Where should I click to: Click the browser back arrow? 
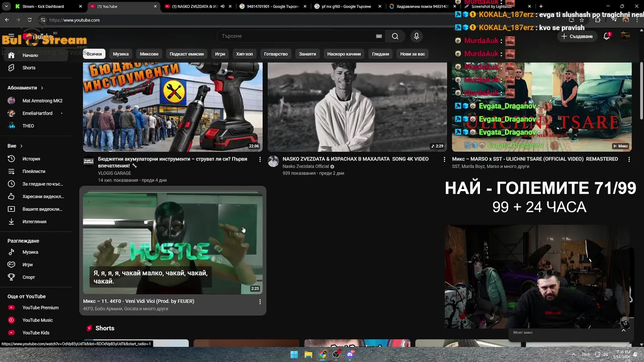point(7,20)
